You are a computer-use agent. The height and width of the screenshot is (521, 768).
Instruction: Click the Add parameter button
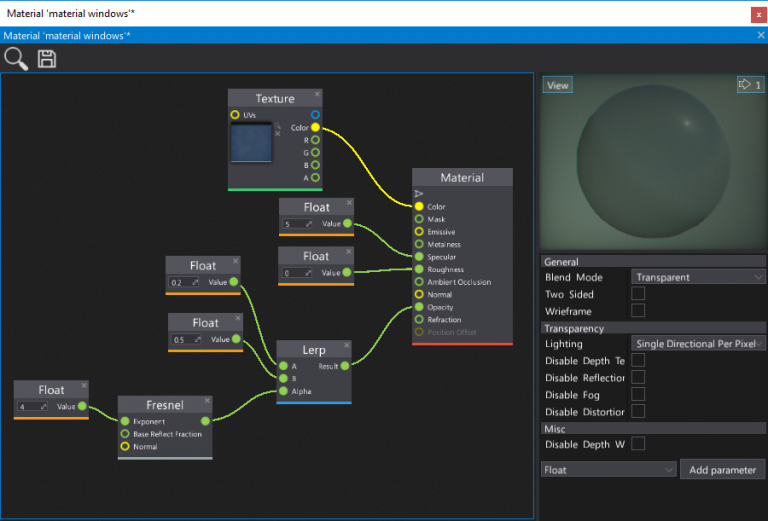[722, 469]
